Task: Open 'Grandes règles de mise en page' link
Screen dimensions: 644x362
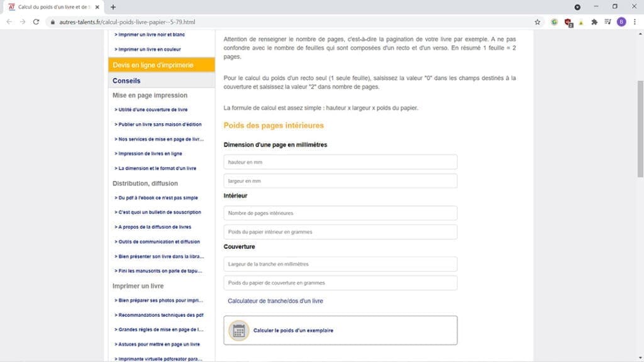Action: (158, 329)
